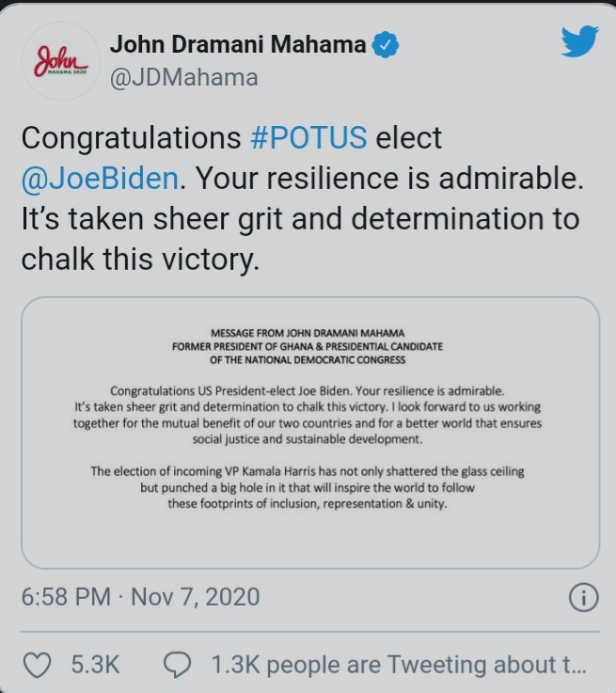Expand the attached message image

tap(308, 431)
